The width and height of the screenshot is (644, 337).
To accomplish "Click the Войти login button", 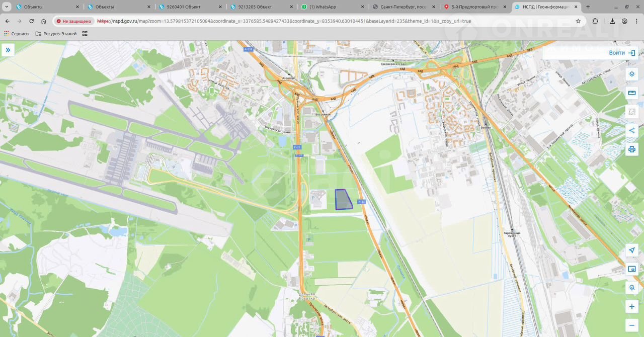I will pos(622,53).
